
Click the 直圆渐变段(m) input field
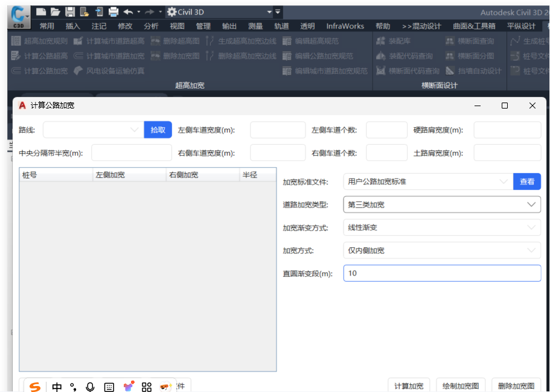[x=442, y=273]
